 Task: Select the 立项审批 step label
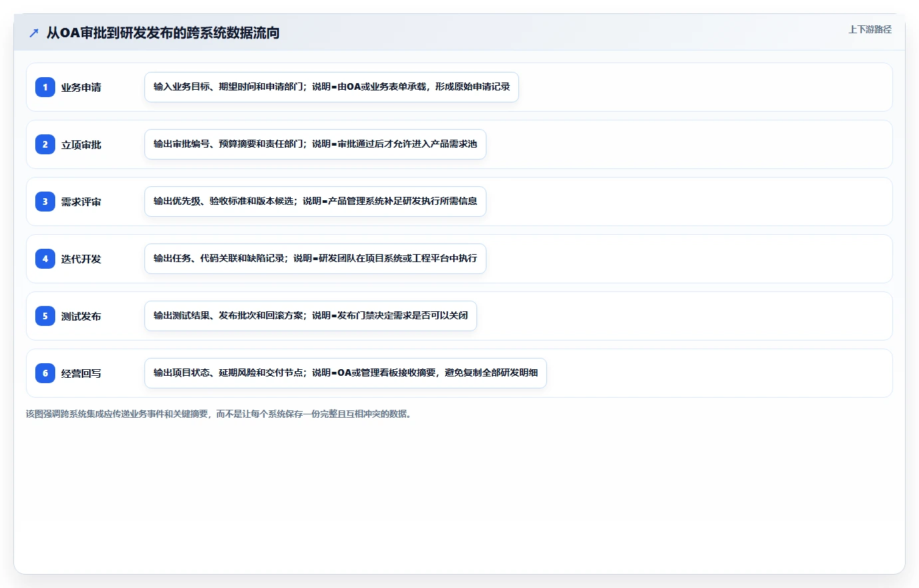pos(81,145)
